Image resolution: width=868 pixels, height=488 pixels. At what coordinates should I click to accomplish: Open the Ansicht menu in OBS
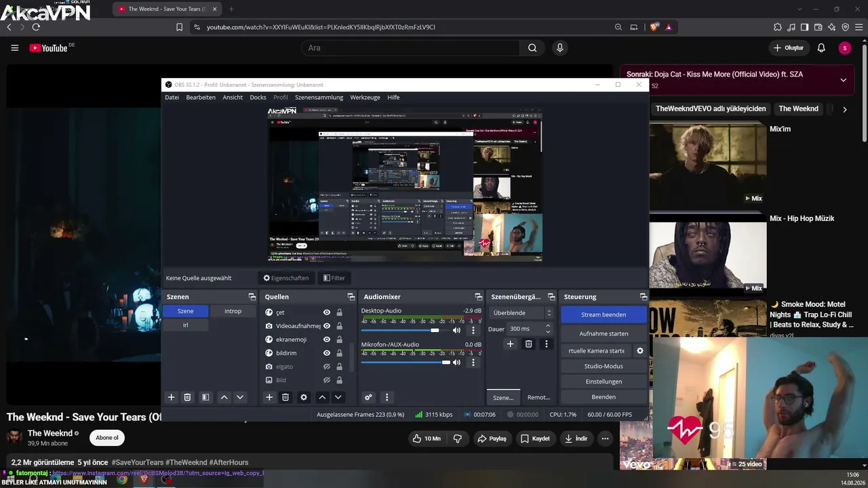[233, 98]
